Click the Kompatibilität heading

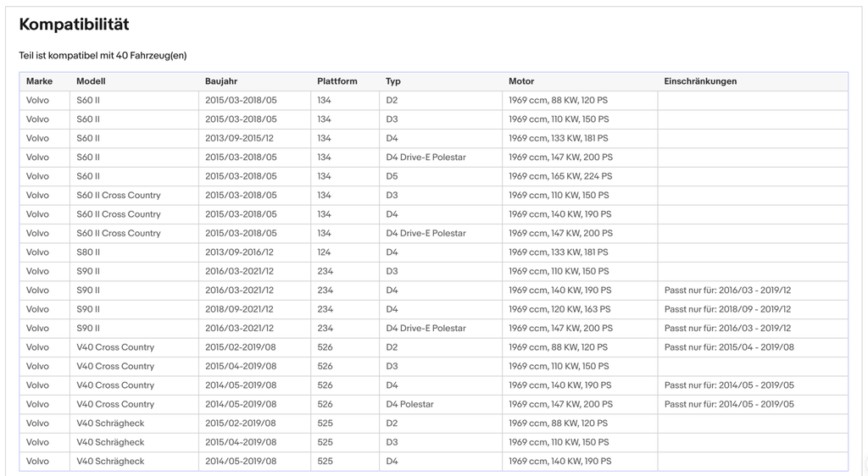pyautogui.click(x=75, y=25)
